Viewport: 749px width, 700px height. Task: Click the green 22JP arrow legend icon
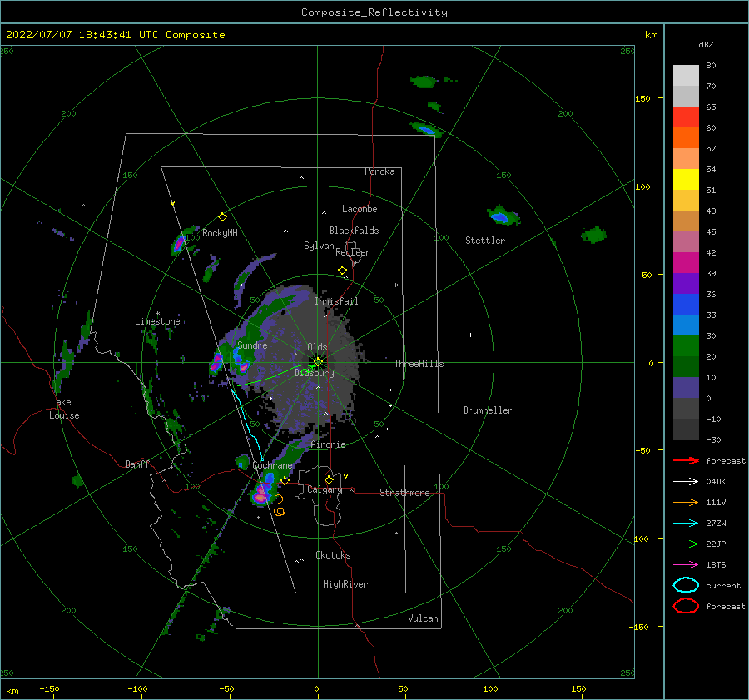[686, 544]
